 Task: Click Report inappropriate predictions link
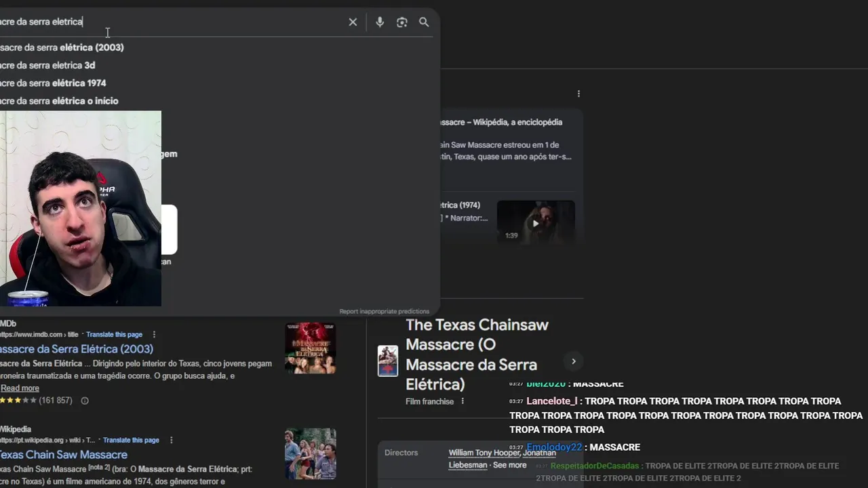click(384, 311)
